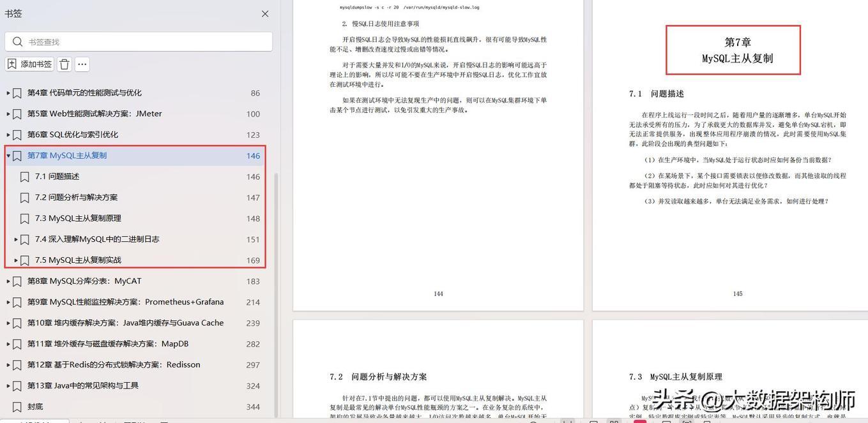Open bookmark 第13章 Java中的常见架构与工具
This screenshot has height=423, width=868.
[83, 386]
